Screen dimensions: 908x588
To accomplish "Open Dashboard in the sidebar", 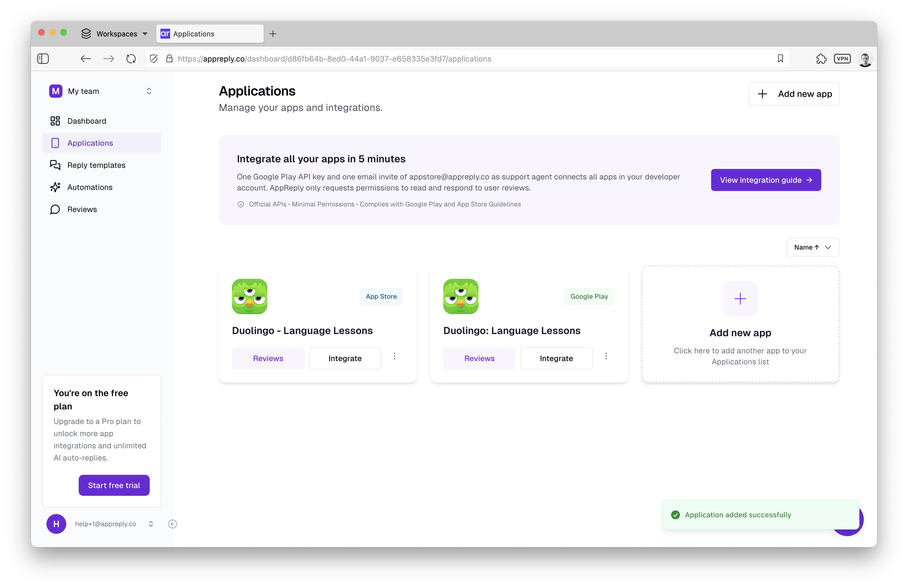I will coord(101,121).
